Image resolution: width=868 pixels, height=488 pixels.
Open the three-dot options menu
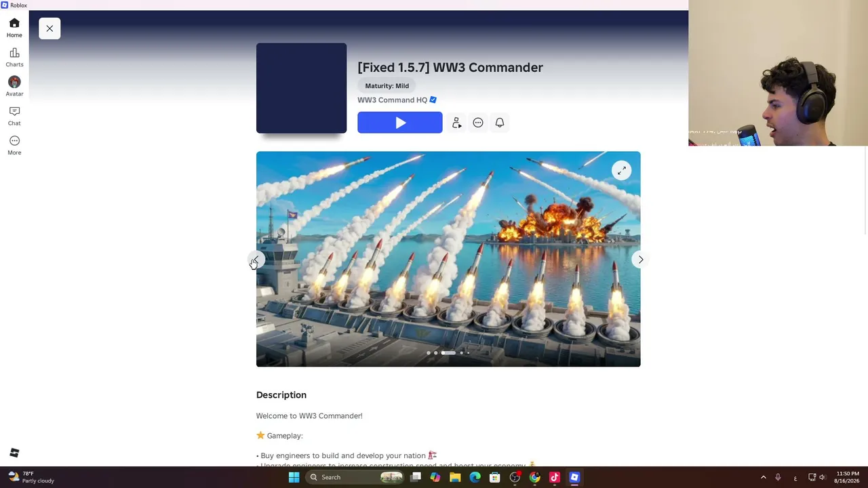click(478, 123)
